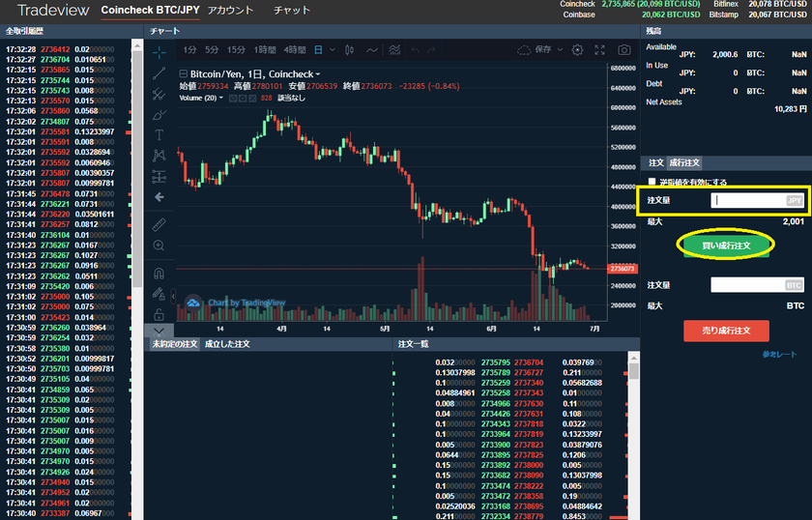Open chart settings gear icon
The image size is (812, 520).
coord(577,49)
